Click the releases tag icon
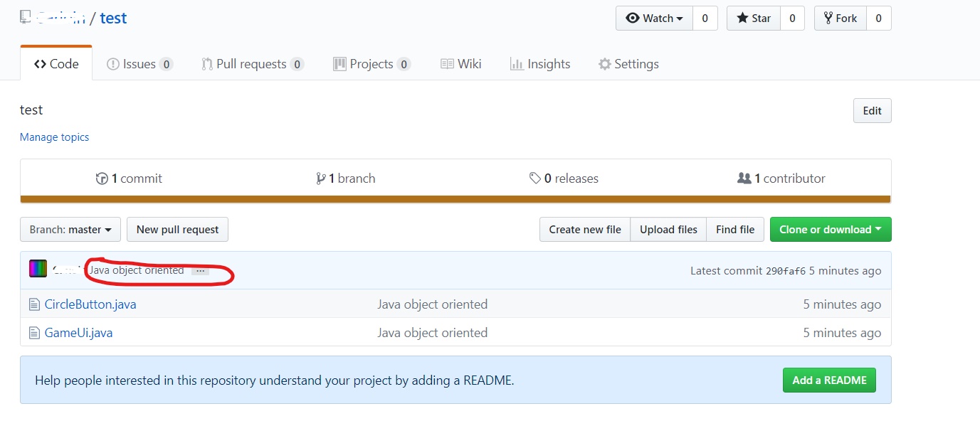 click(535, 178)
